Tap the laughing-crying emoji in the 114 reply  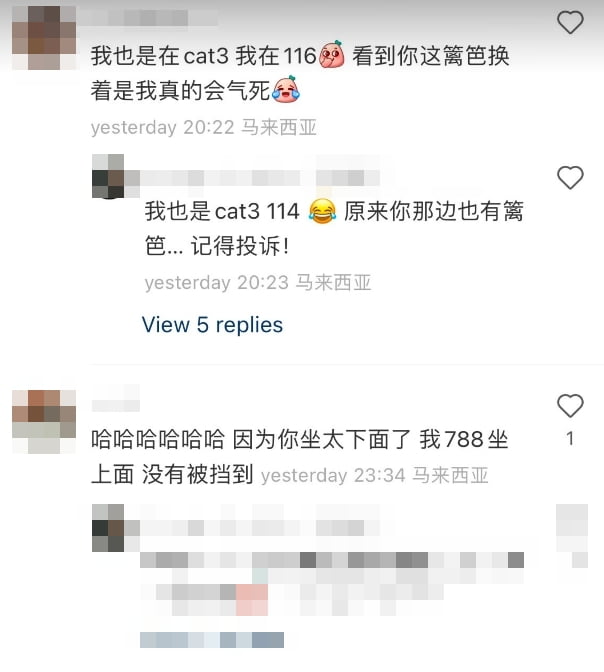(x=322, y=212)
